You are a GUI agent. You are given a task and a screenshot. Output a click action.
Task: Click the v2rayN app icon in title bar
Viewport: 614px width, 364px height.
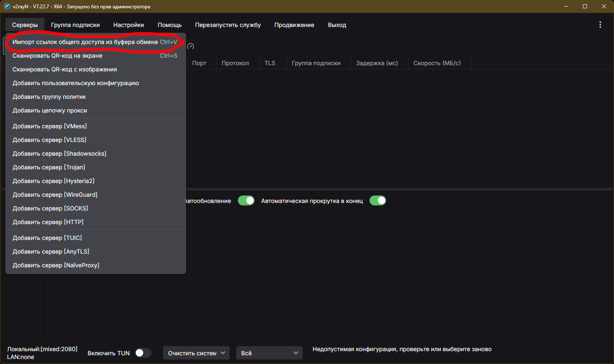click(7, 6)
